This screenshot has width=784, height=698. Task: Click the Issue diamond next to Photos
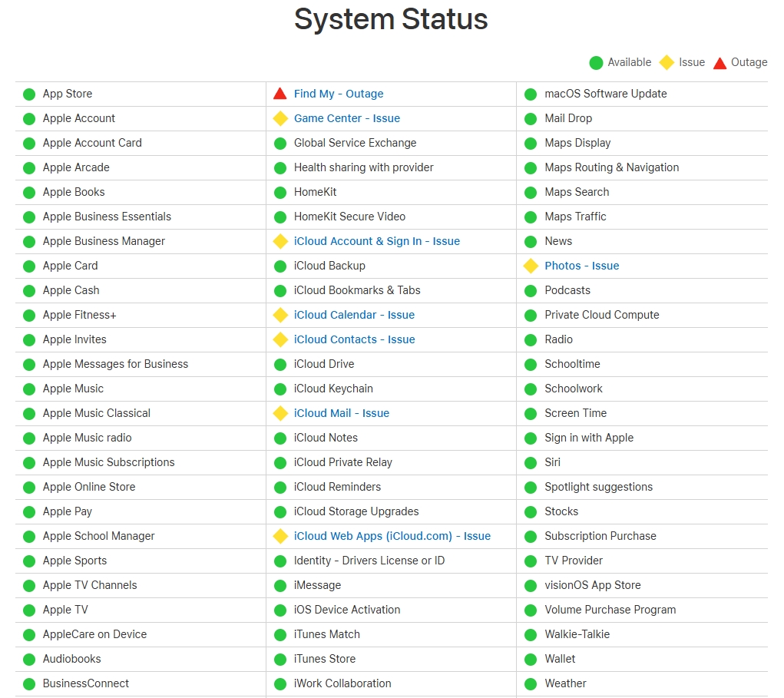click(x=530, y=266)
